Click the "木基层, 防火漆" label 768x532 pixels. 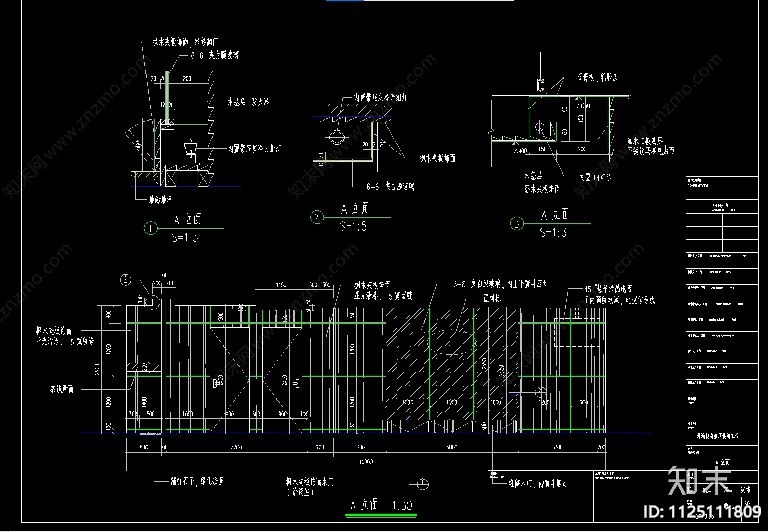click(248, 102)
